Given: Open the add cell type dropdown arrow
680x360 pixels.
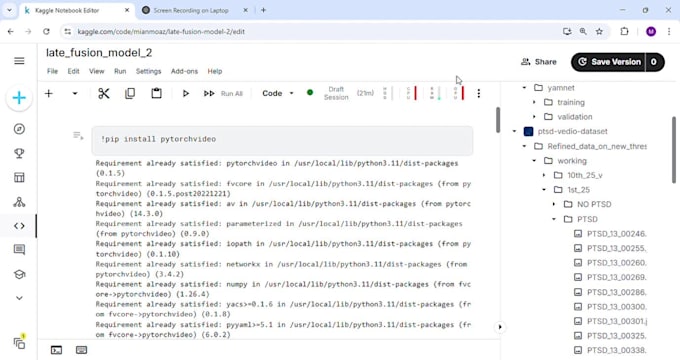Looking at the screenshot, I should [75, 93].
